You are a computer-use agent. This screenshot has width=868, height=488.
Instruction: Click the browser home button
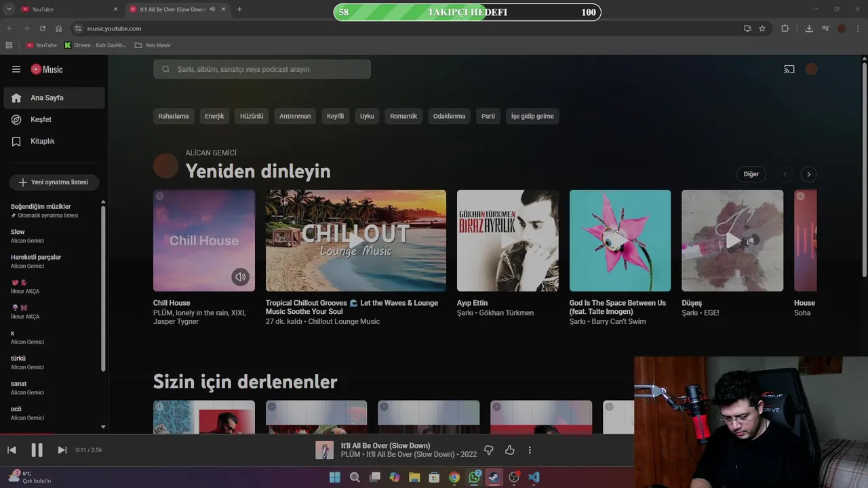coord(59,28)
